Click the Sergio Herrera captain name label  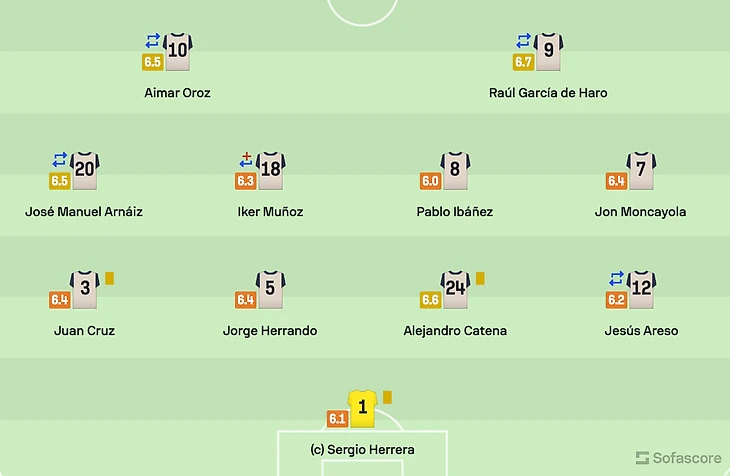click(x=362, y=450)
